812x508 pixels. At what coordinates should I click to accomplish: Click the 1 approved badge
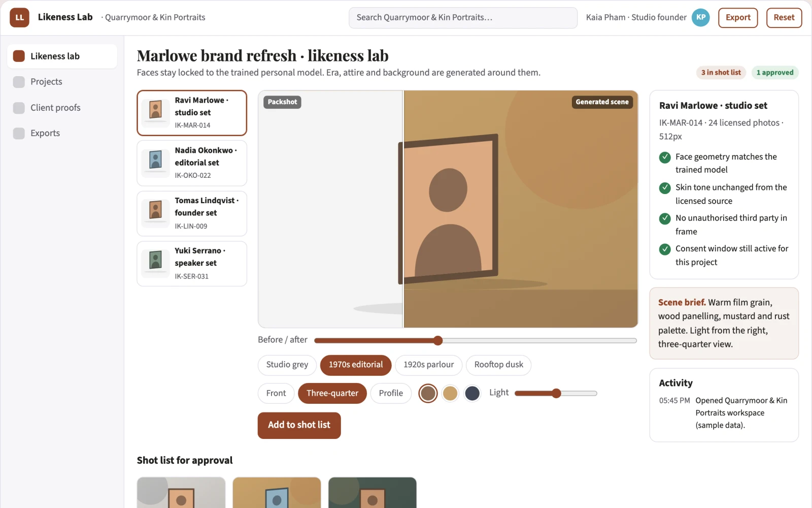[x=775, y=73]
